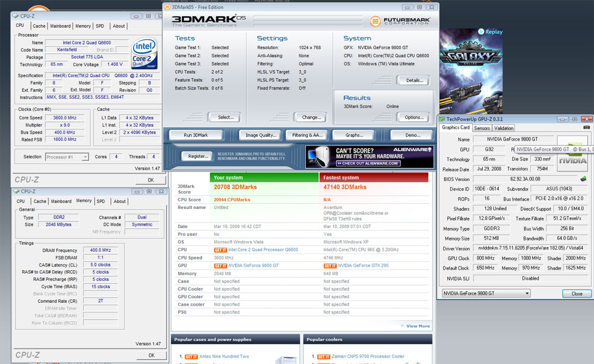The height and width of the screenshot is (364, 594).
Task: Click the top CPU-Z window title icon
Action: pos(15,16)
